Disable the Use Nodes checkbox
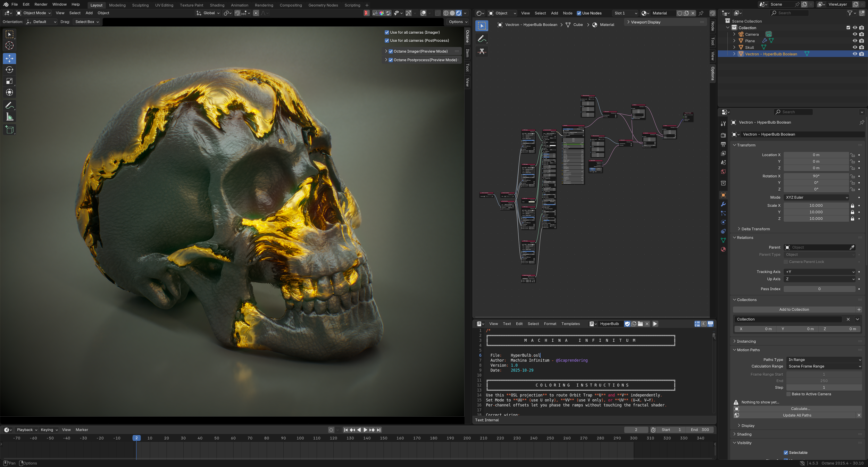 pyautogui.click(x=579, y=13)
